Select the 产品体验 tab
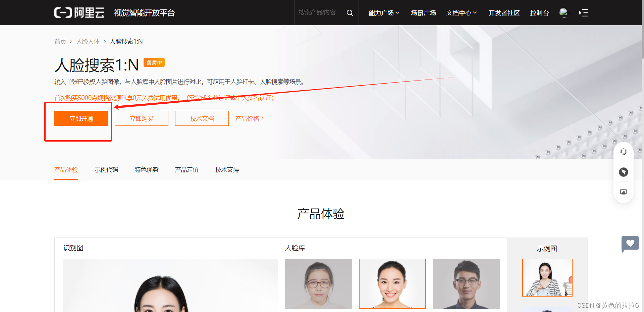This screenshot has height=312, width=644. coord(66,170)
